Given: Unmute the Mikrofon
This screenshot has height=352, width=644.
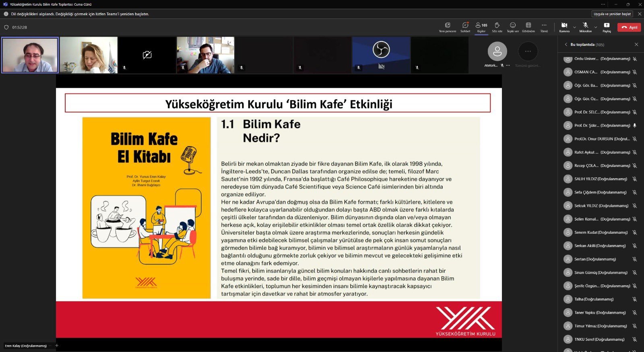Looking at the screenshot, I should point(585,27).
